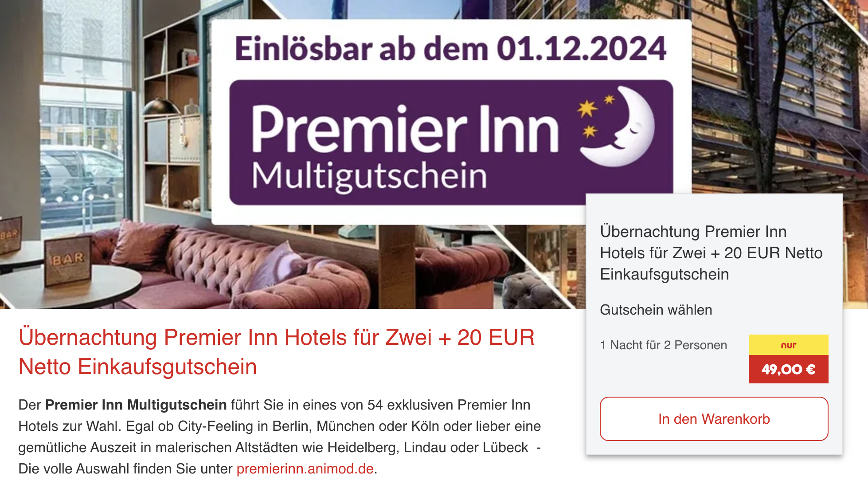Click the tufted sofa in the lobby photo

(x=248, y=266)
